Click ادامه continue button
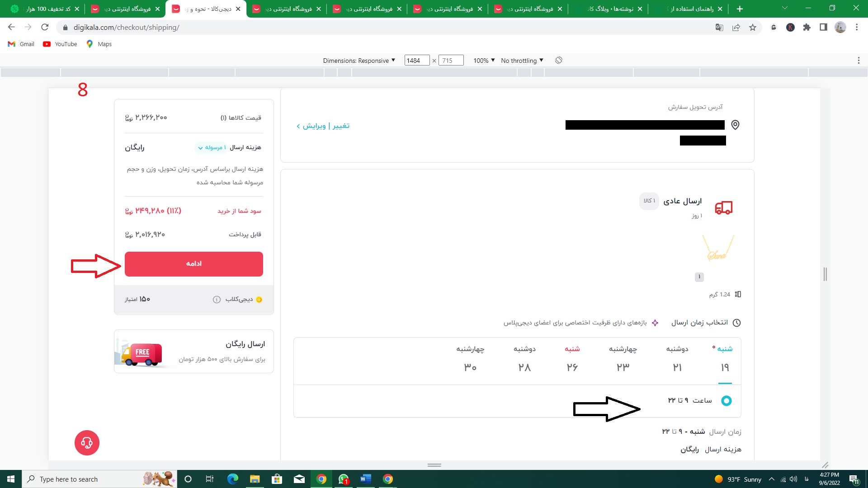868x488 pixels. click(x=194, y=263)
